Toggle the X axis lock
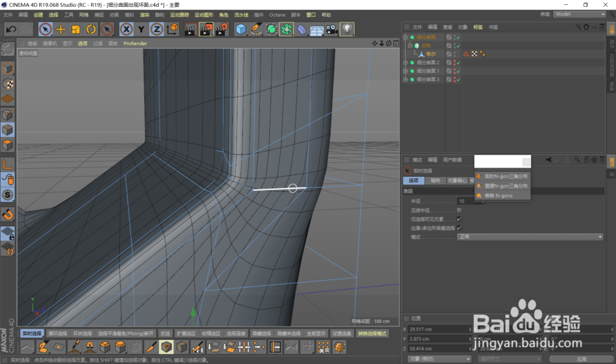Image resolution: width=616 pixels, height=364 pixels. pyautogui.click(x=126, y=30)
